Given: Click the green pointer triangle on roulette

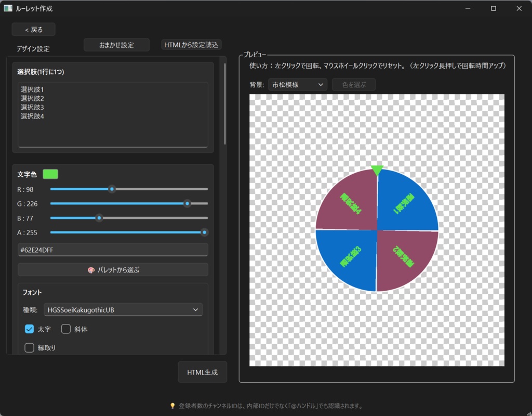Looking at the screenshot, I should 377,171.
